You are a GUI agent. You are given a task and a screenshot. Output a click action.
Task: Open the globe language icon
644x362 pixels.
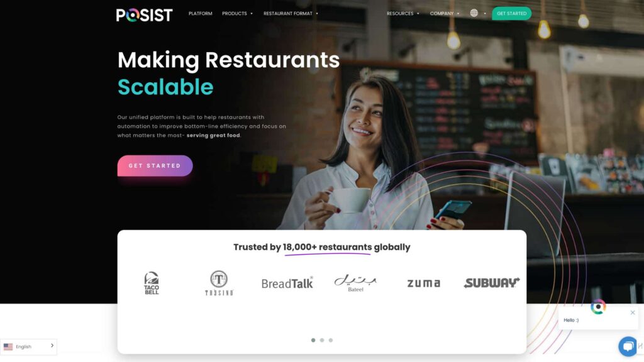pos(474,13)
